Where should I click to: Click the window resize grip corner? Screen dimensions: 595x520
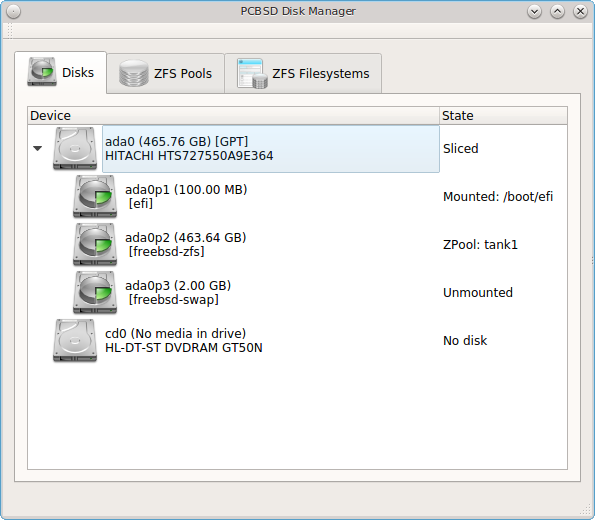point(587,511)
